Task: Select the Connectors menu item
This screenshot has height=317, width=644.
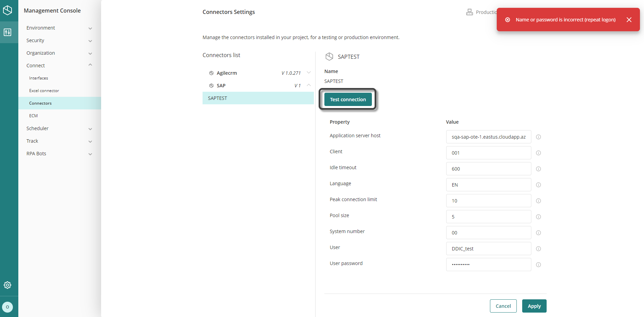Action: pyautogui.click(x=60, y=103)
